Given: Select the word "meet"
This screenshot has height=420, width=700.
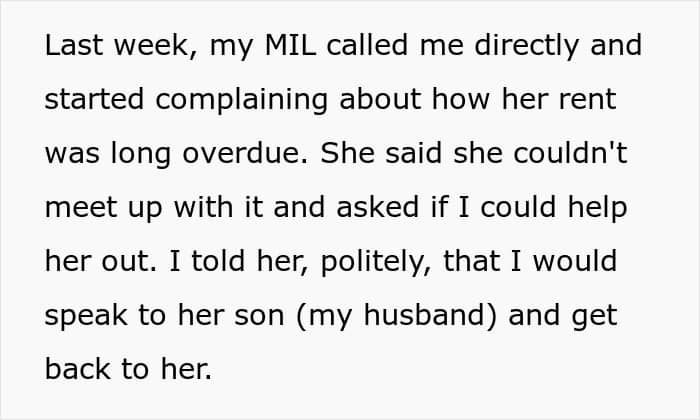Looking at the screenshot, I should pos(81,208).
